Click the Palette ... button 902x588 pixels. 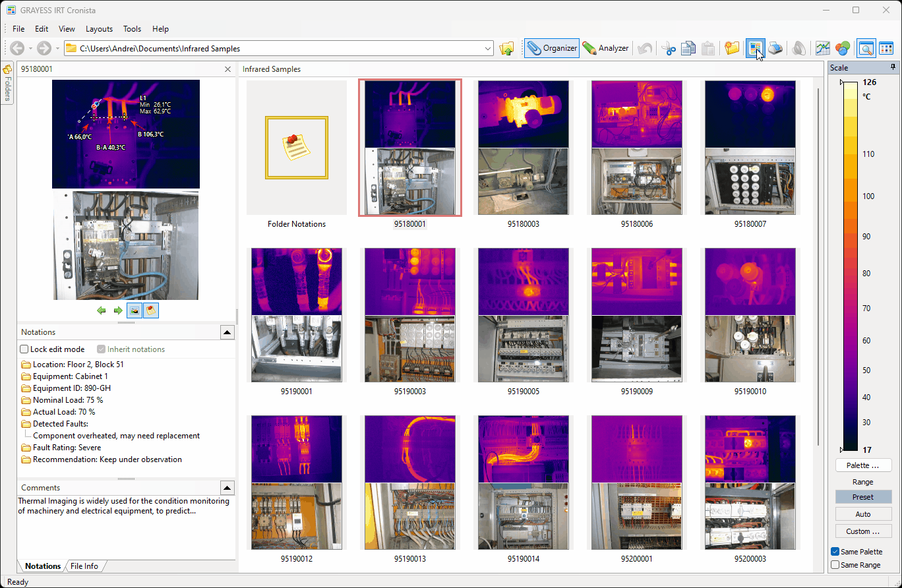[x=862, y=465]
